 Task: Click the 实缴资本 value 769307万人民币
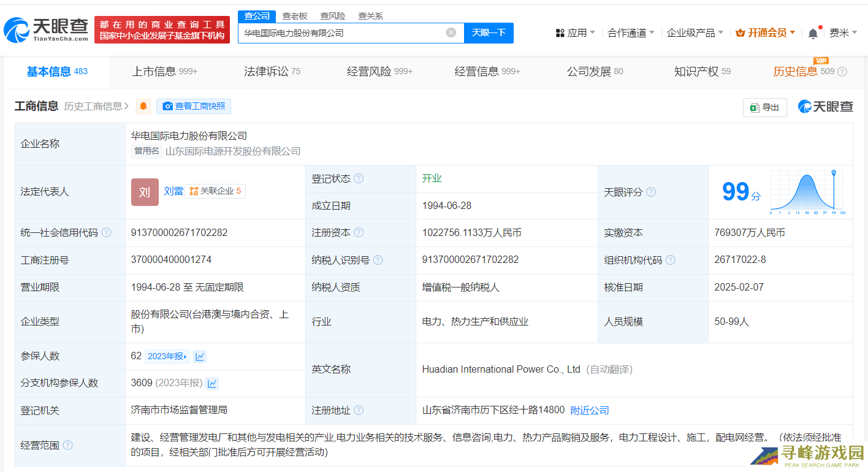[750, 233]
